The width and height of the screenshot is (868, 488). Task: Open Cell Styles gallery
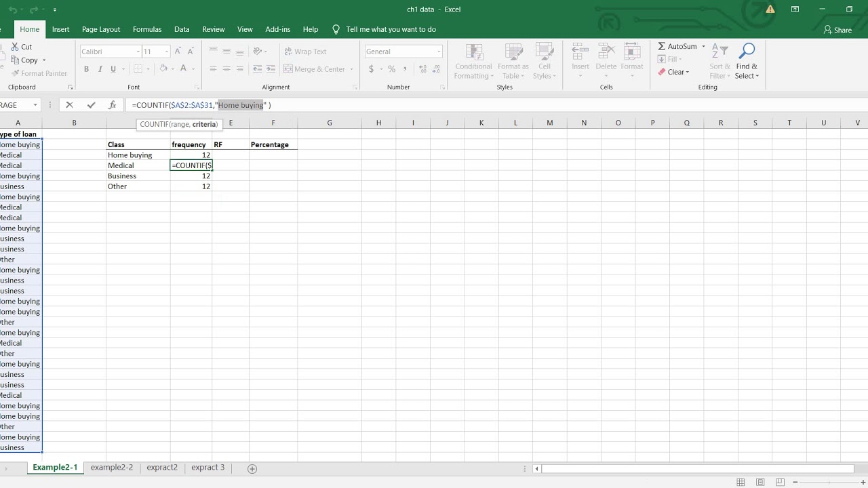pos(545,52)
